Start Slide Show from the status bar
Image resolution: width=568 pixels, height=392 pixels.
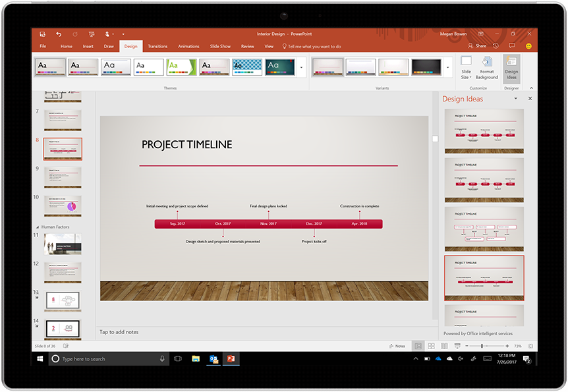[457, 345]
